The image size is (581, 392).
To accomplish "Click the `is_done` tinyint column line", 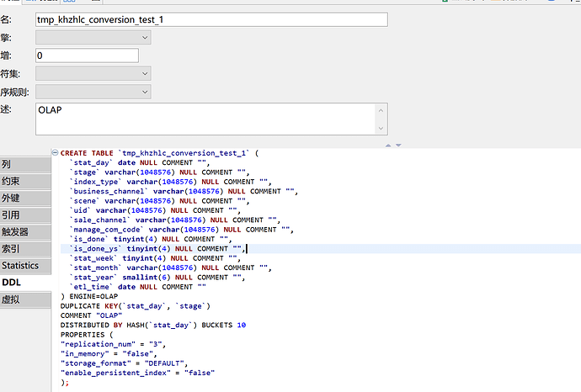I will tap(151, 239).
